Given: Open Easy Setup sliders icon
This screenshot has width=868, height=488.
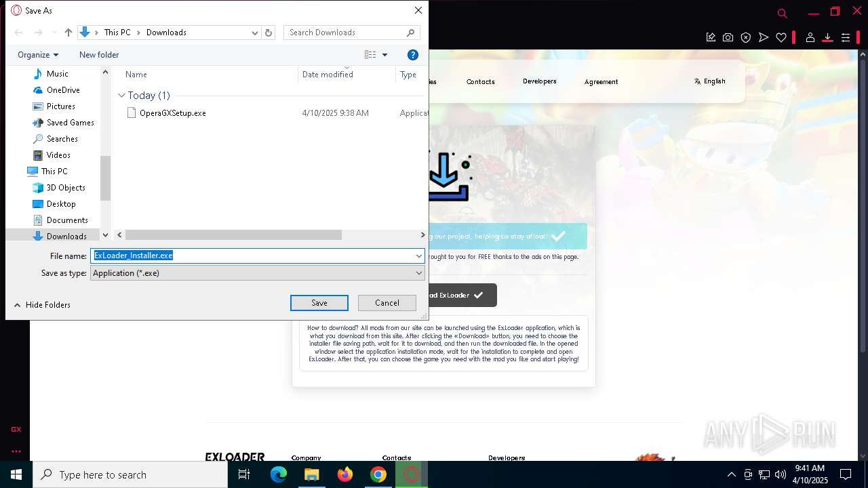Looking at the screenshot, I should click(846, 38).
